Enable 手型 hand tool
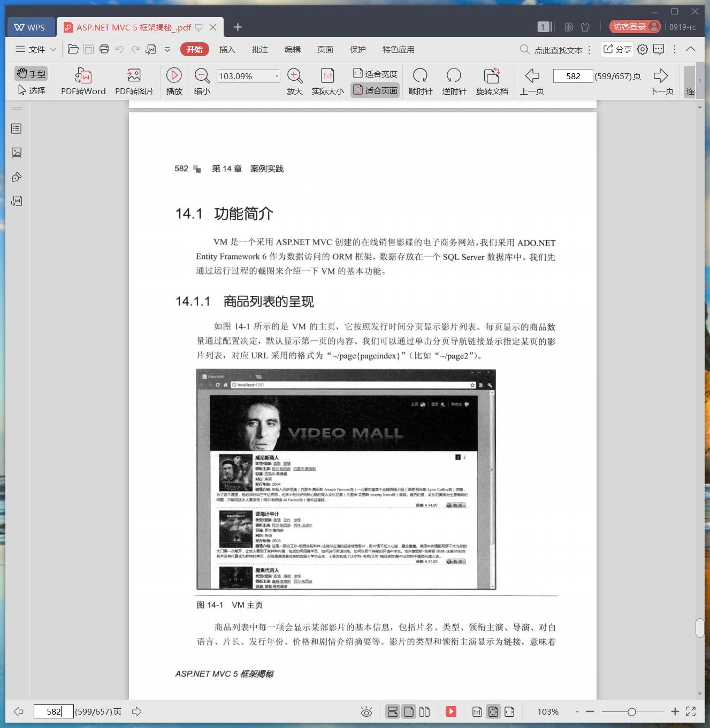 pyautogui.click(x=31, y=73)
